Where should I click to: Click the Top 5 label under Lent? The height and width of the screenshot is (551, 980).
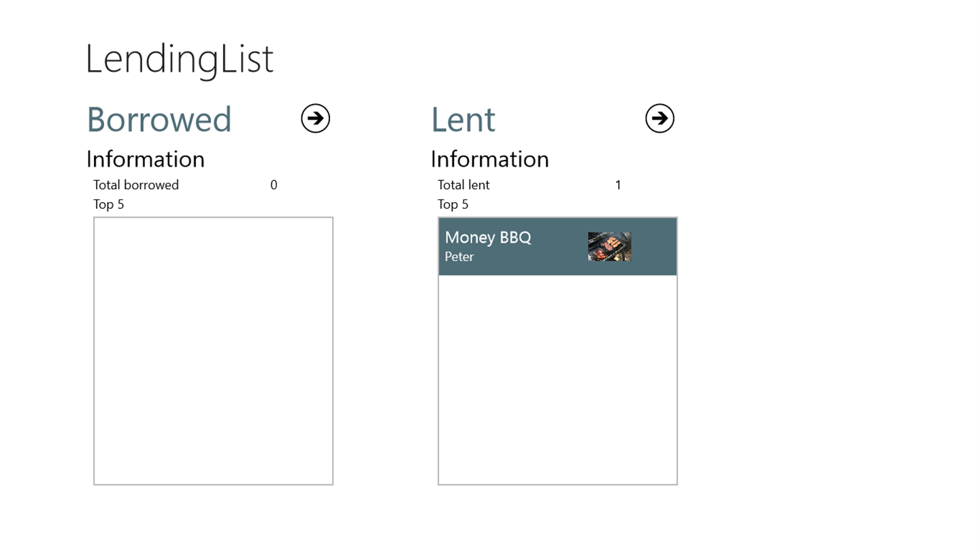click(x=453, y=204)
